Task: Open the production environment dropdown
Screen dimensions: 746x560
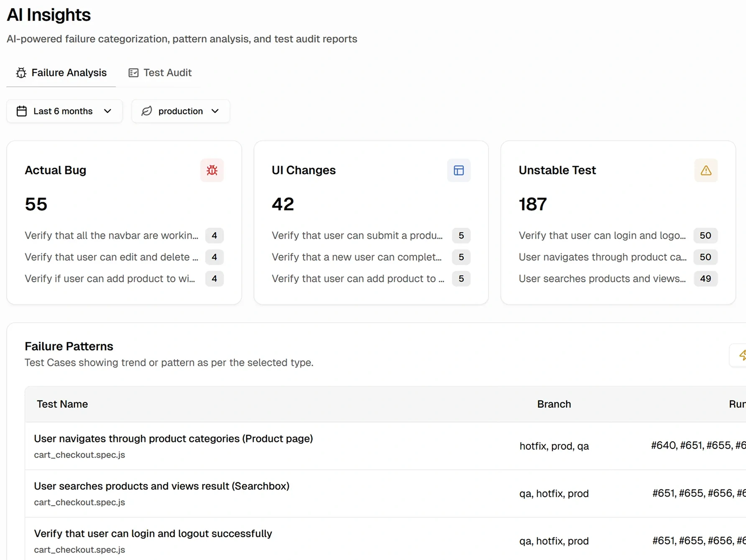Action: pos(181,111)
